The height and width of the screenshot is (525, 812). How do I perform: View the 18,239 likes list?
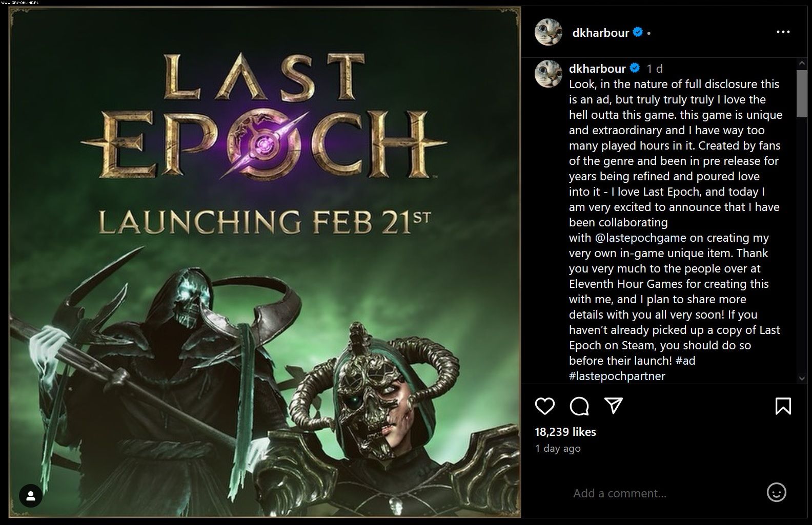[565, 432]
